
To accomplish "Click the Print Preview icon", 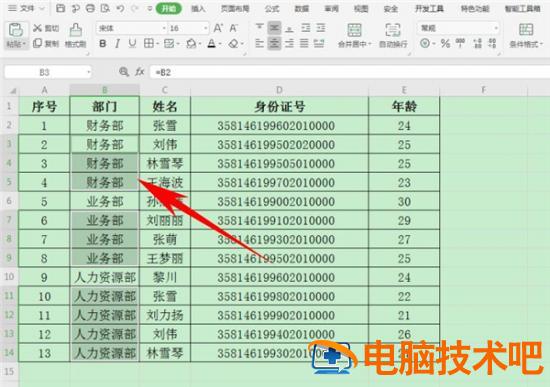I will click(105, 8).
